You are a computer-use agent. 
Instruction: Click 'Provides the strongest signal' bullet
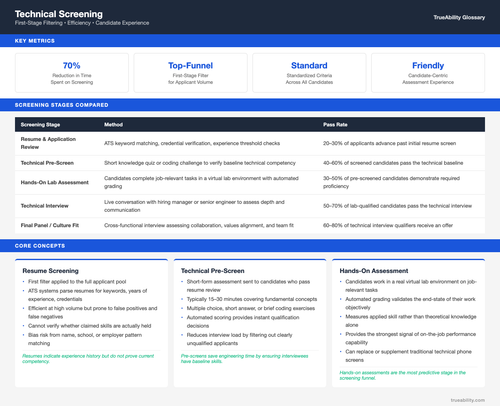pos(411,338)
